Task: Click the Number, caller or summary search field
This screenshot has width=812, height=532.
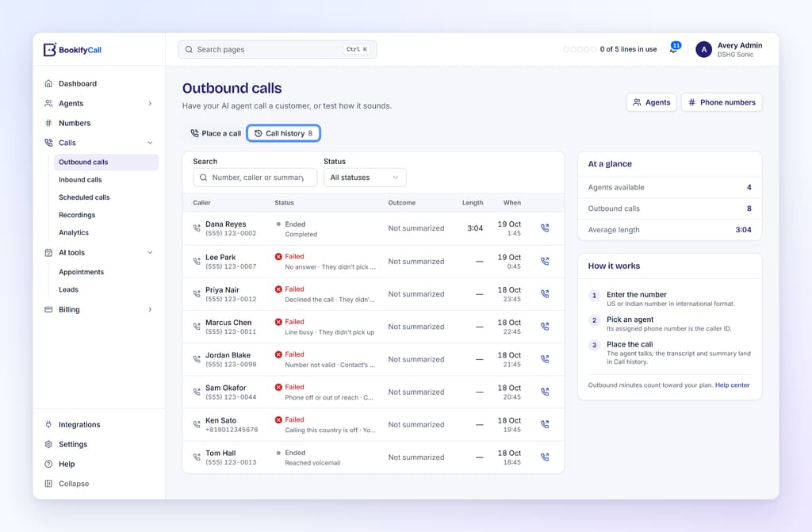Action: [255, 177]
